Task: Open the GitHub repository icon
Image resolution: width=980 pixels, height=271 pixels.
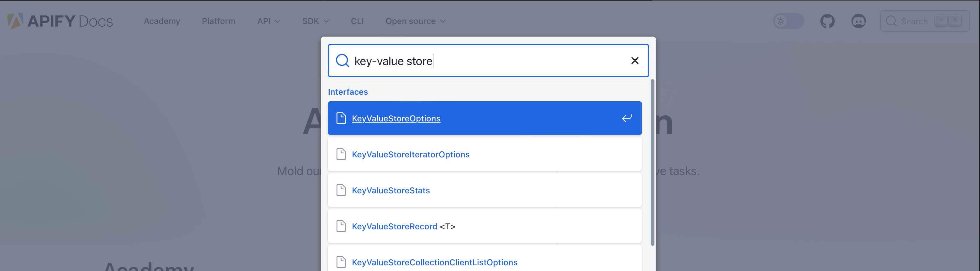Action: [828, 21]
